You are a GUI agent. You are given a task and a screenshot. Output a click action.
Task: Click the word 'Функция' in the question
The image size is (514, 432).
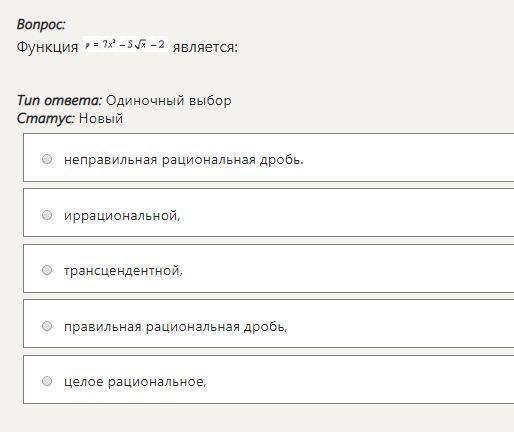coord(47,47)
